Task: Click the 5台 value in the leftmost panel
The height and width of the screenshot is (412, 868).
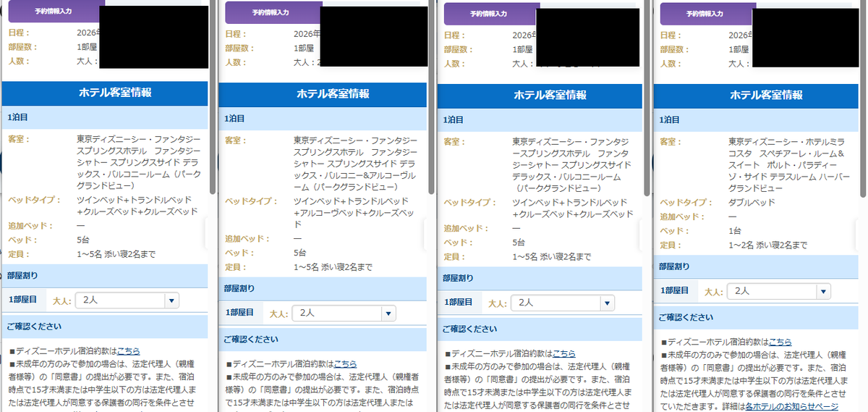Action: tap(83, 240)
